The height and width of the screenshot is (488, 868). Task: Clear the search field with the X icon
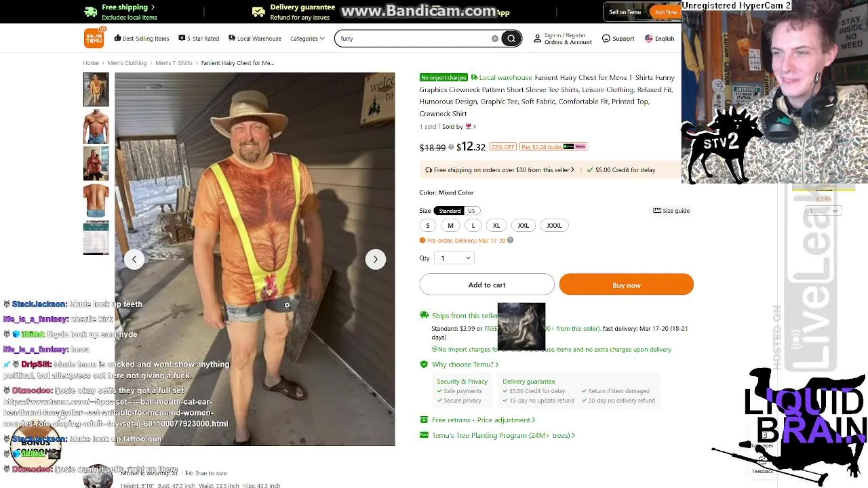tap(495, 39)
